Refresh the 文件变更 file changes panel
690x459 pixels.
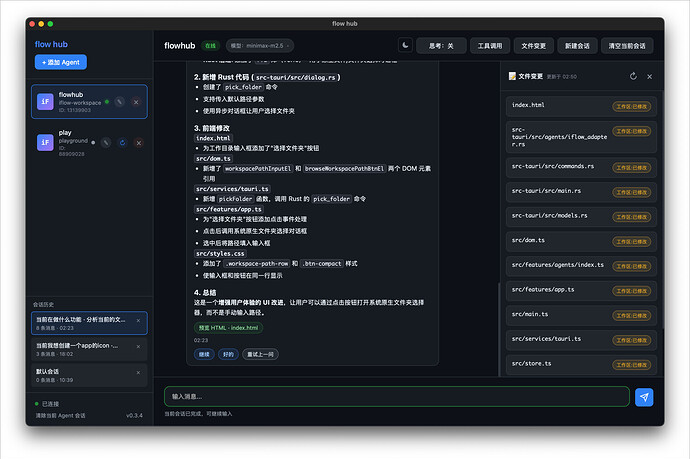tap(632, 76)
